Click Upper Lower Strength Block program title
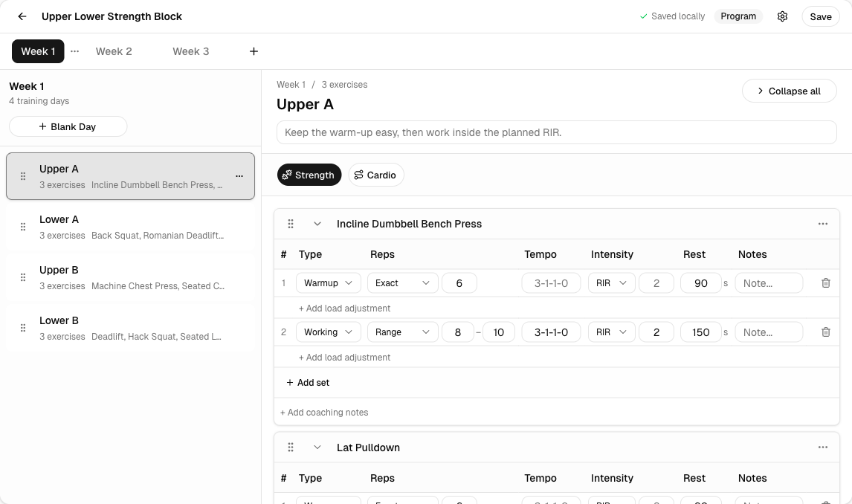852x504 pixels. [x=112, y=16]
